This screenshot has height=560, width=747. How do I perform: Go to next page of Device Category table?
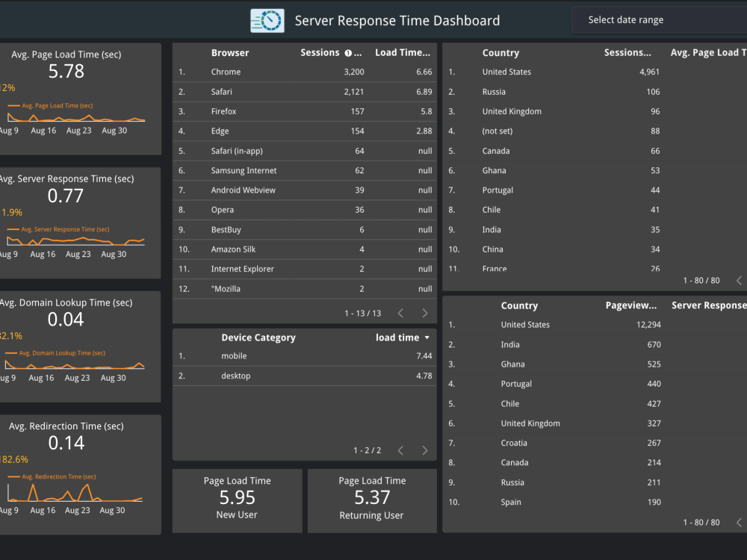pyautogui.click(x=425, y=450)
